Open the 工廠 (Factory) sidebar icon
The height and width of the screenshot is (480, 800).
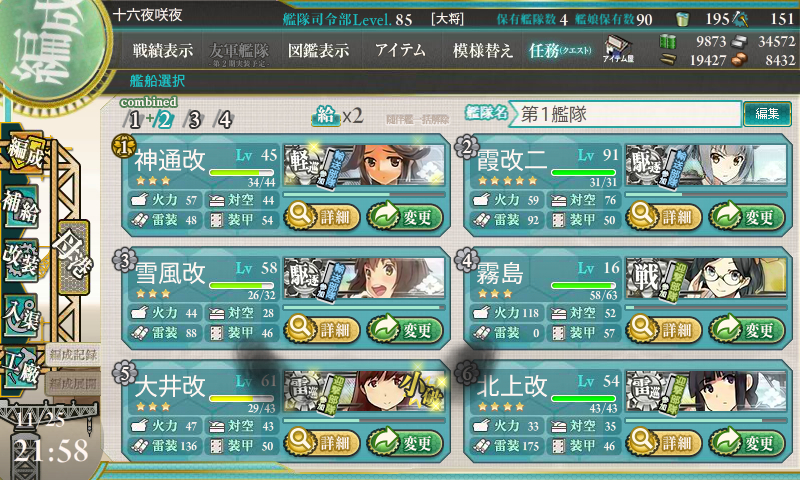(21, 368)
